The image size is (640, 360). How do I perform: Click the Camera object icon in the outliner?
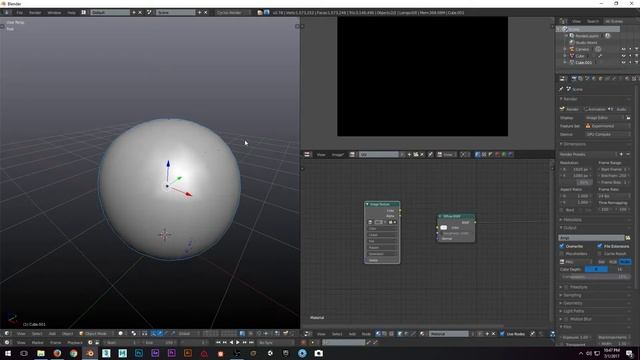572,49
